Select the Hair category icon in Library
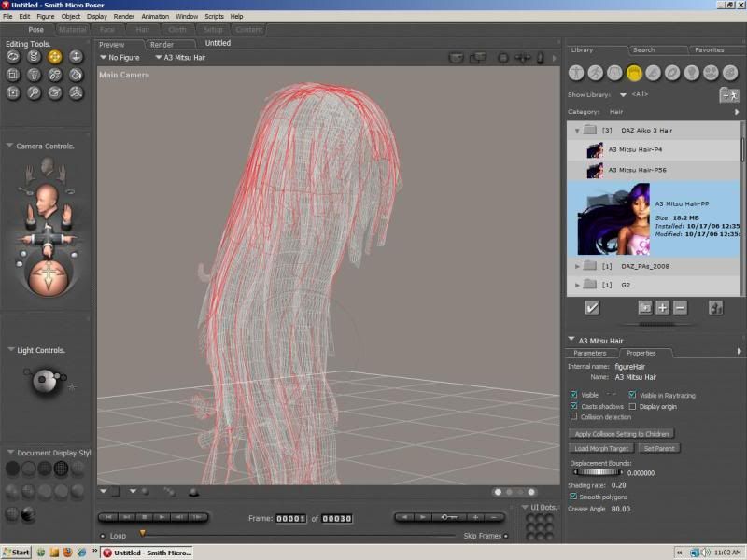 [x=634, y=72]
